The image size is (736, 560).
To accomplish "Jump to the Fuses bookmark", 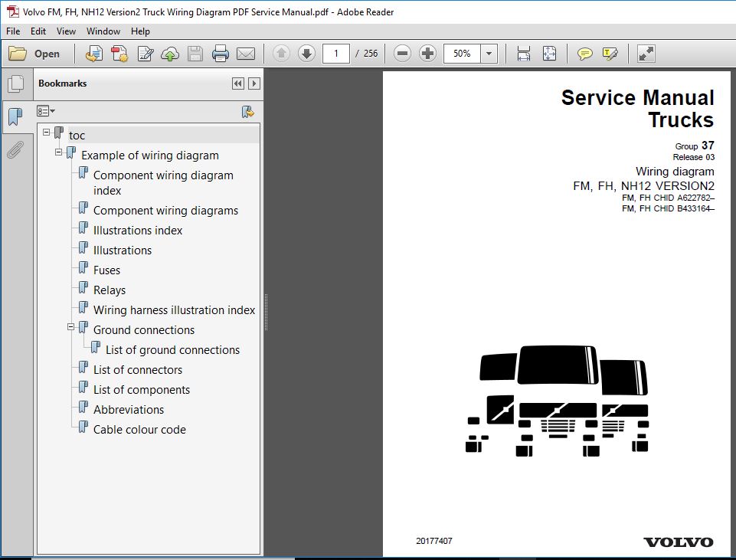I will point(106,270).
